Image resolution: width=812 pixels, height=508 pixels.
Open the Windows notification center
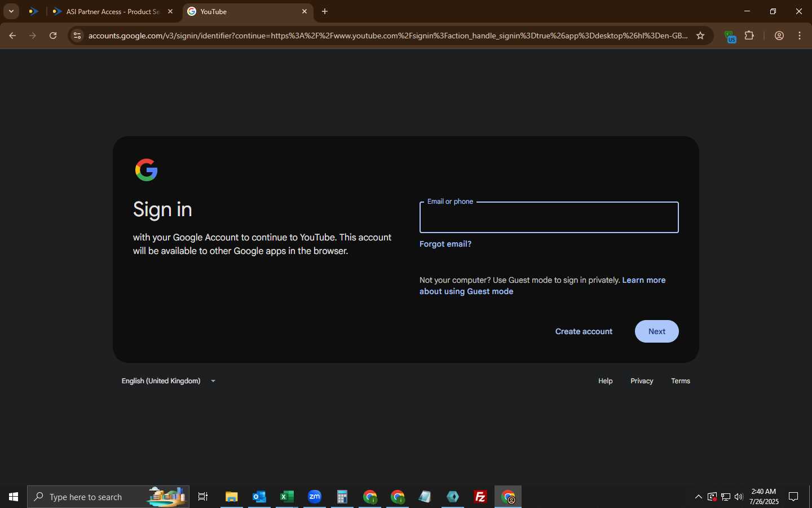(x=793, y=497)
